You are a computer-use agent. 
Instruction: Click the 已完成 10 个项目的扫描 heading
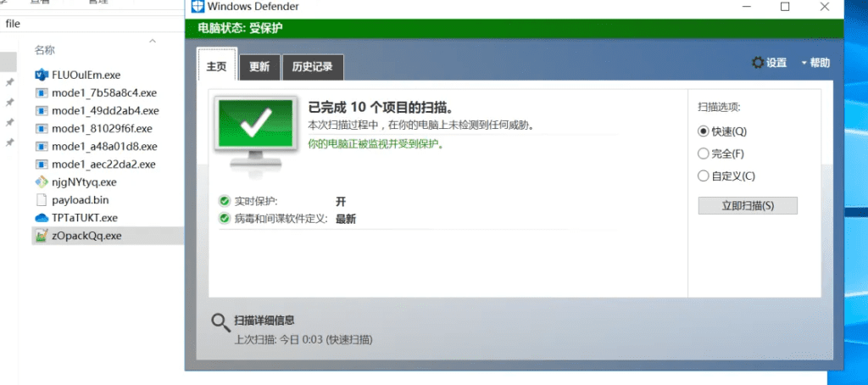(381, 108)
